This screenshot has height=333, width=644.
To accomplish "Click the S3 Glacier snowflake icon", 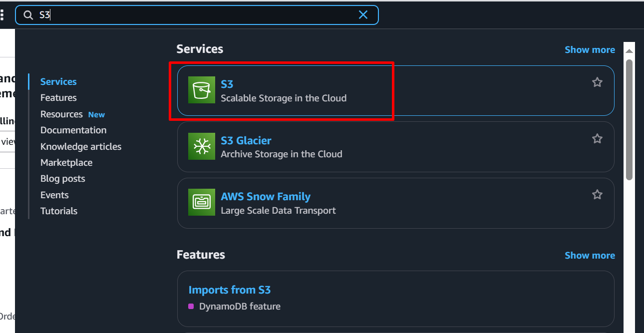I will (202, 146).
